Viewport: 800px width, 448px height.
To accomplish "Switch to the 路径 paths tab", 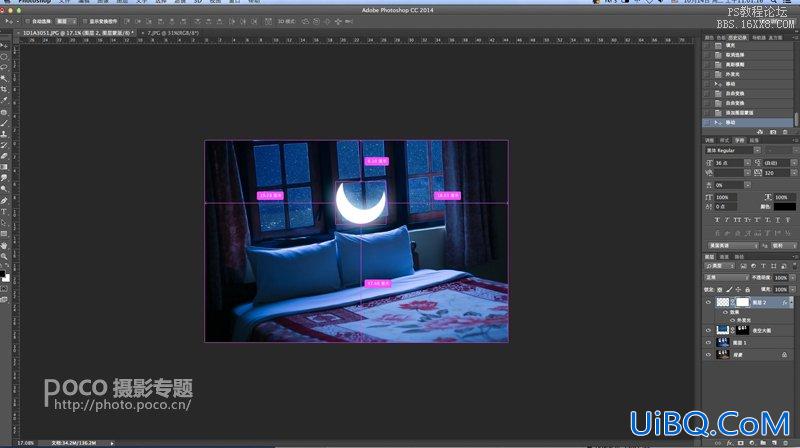I will [x=739, y=257].
